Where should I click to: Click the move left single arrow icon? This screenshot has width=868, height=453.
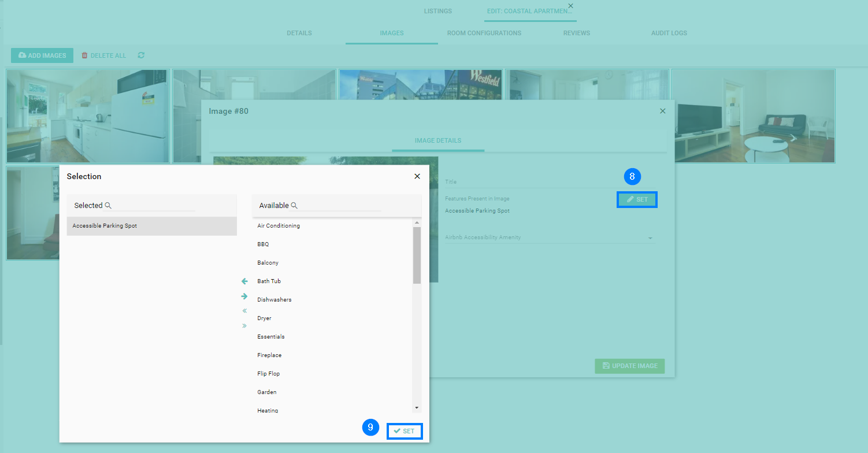tap(244, 281)
